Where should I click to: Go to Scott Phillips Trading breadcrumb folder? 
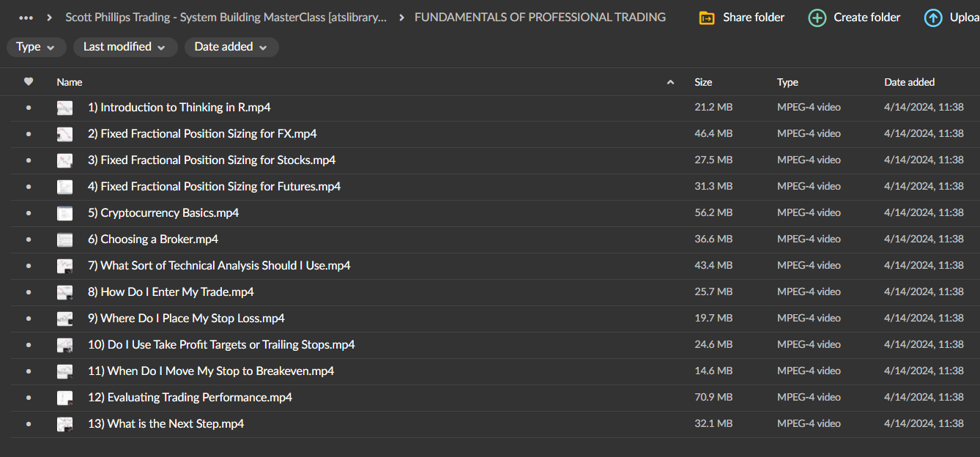click(x=226, y=18)
